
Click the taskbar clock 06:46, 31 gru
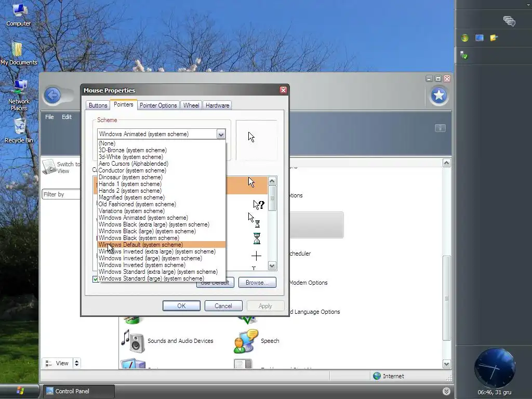pyautogui.click(x=495, y=392)
